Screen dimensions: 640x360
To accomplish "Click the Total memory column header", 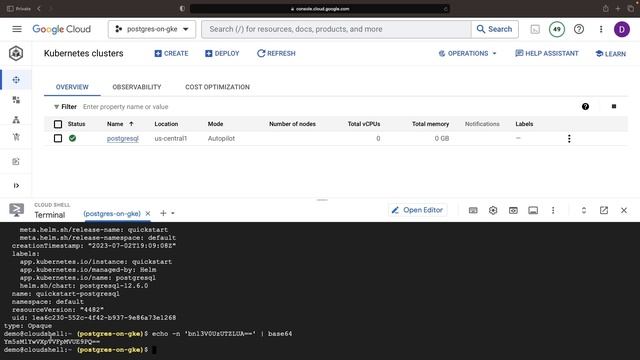I will (430, 124).
